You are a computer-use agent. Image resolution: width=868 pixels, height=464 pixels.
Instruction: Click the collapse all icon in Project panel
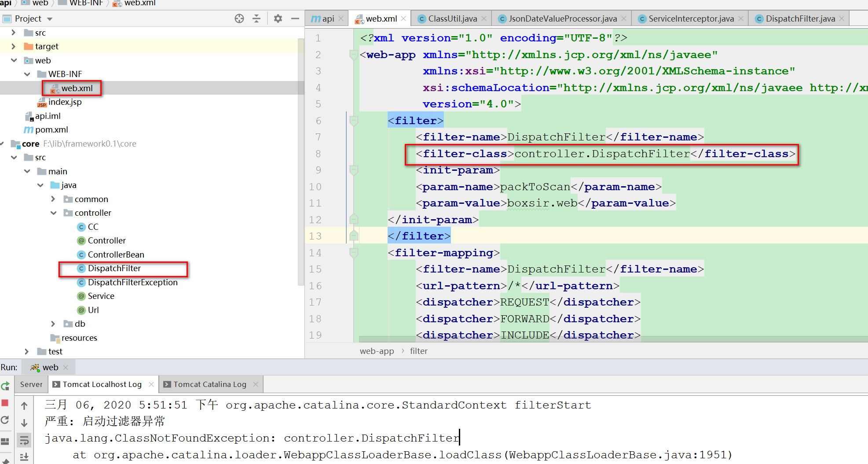click(256, 18)
